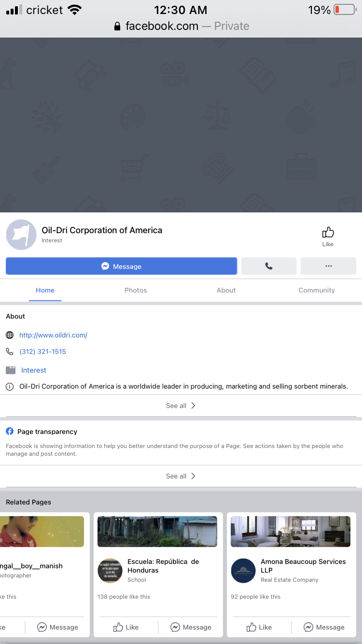Message the Amona Beaucoup Services page
The width and height of the screenshot is (362, 644).
tap(324, 627)
